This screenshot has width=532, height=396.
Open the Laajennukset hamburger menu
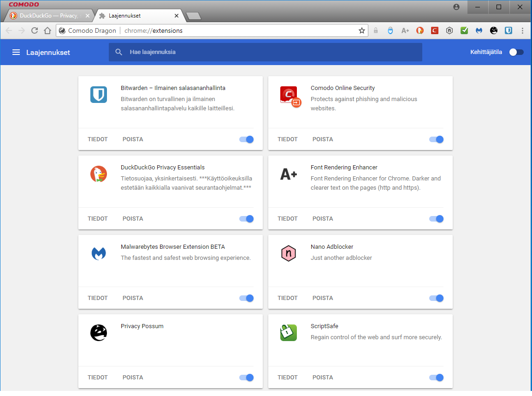[x=16, y=52]
